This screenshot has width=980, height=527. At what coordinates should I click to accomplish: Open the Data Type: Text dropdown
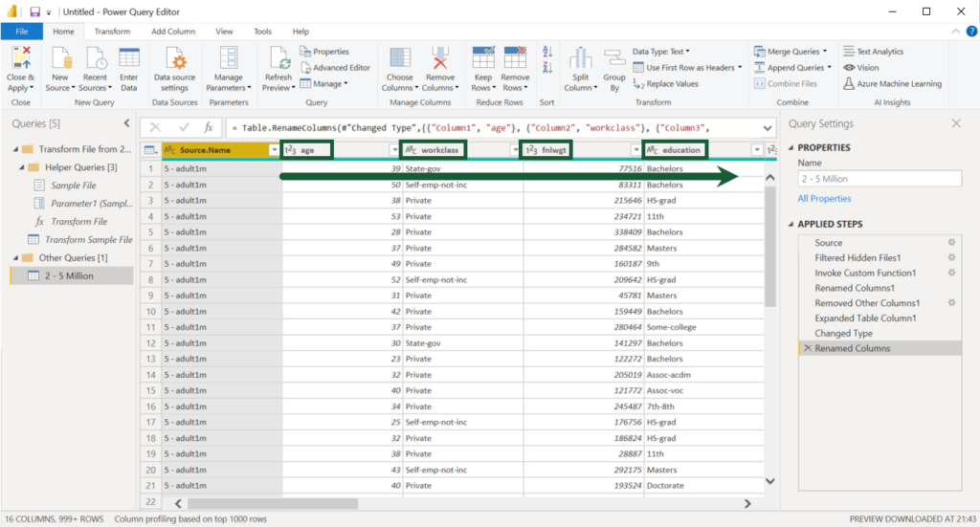pos(660,52)
